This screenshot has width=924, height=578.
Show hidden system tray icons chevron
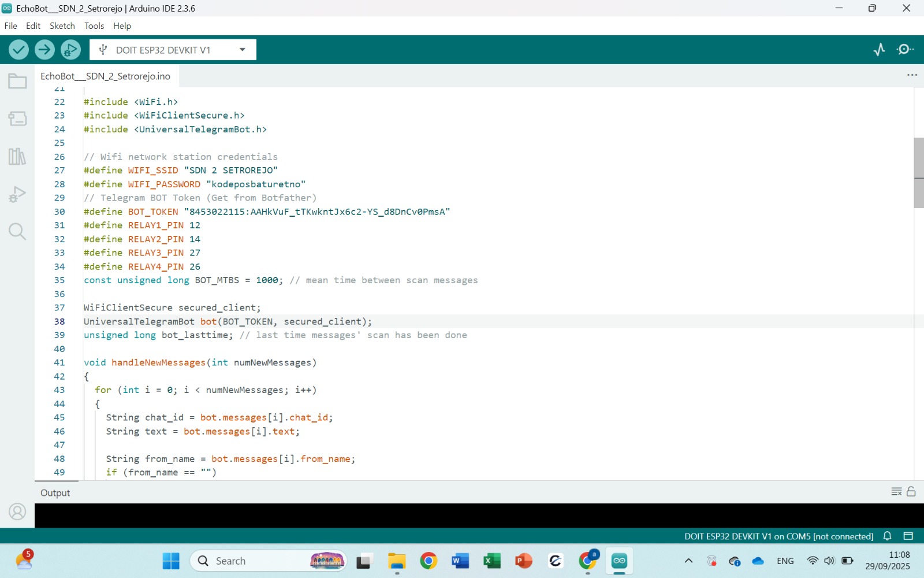pos(688,561)
